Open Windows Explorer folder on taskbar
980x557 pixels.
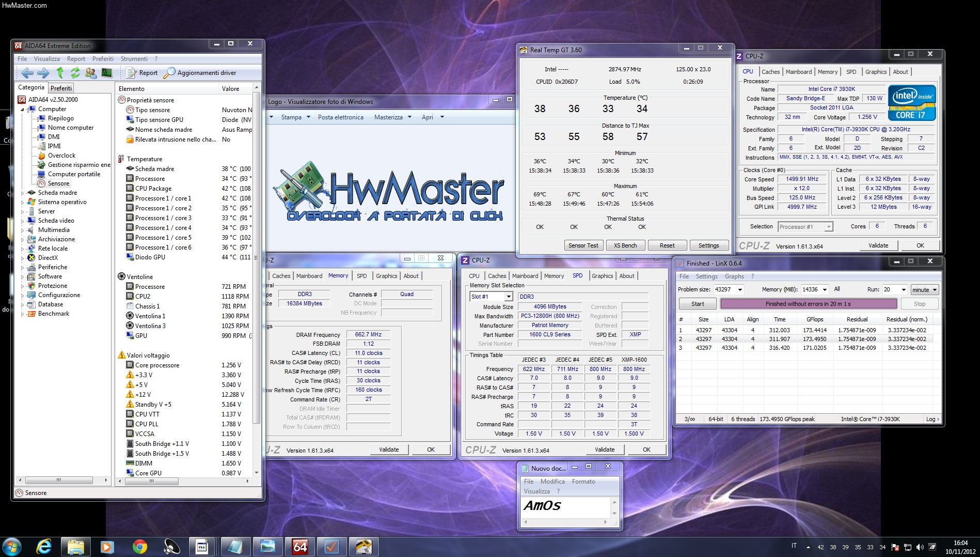(x=76, y=547)
